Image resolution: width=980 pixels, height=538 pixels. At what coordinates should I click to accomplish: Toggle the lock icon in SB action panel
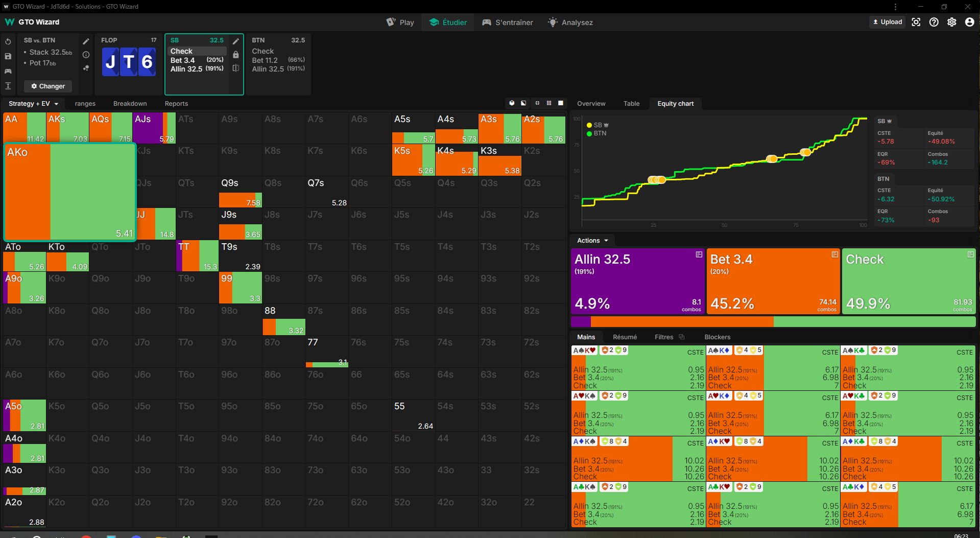coord(235,55)
